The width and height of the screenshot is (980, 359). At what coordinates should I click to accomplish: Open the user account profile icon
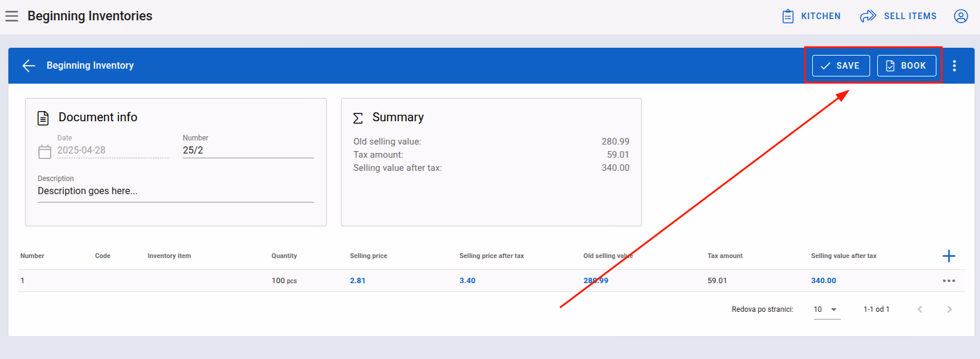click(961, 16)
